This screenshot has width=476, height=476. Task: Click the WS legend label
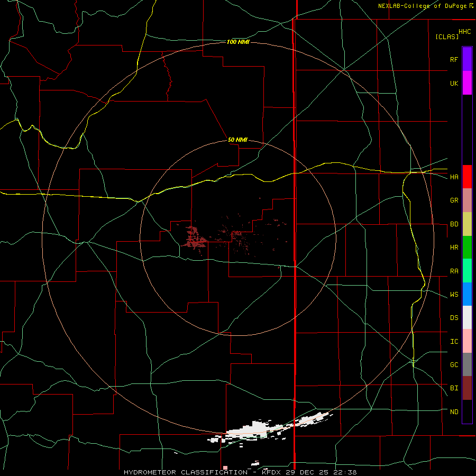454,295
